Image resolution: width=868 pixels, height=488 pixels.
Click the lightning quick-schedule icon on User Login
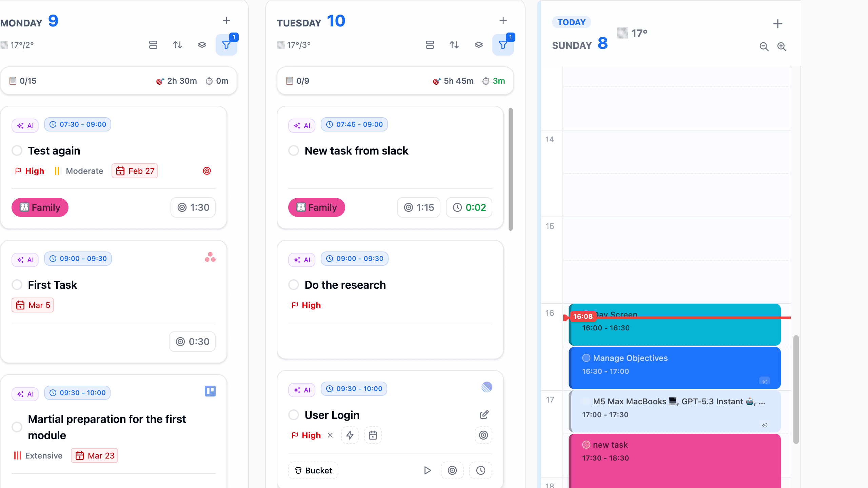[350, 435]
